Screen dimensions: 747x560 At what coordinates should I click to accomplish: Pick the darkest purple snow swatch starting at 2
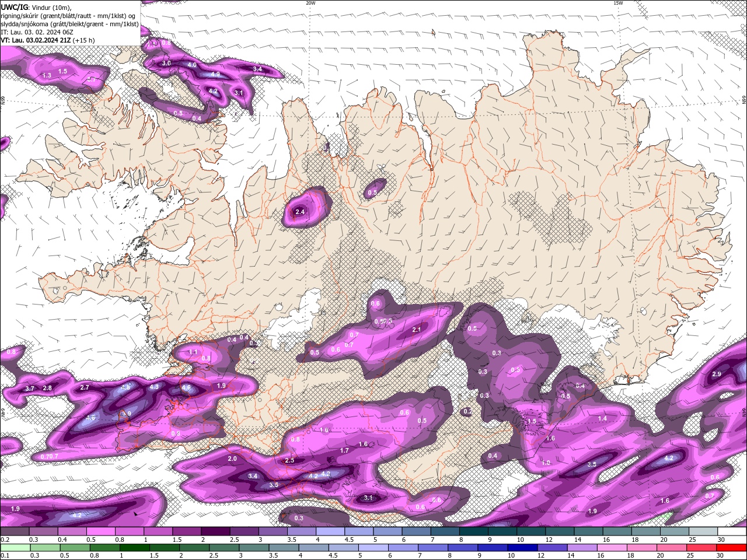(x=215, y=531)
